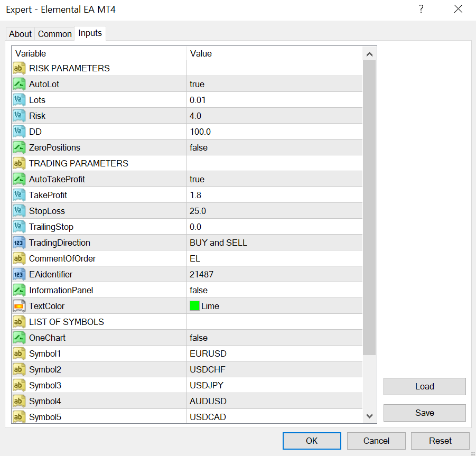Click the Symbol3 string icon
476x456 pixels.
tap(19, 385)
